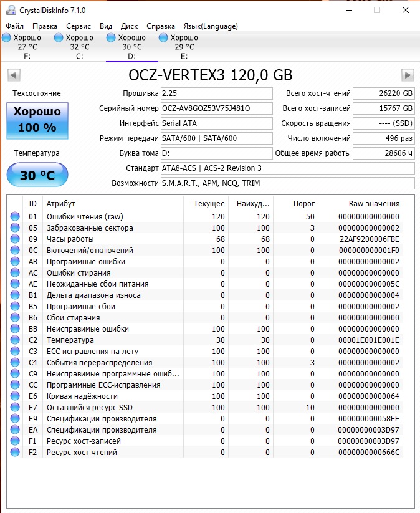
Task: Click the Порог column header
Action: point(296,203)
